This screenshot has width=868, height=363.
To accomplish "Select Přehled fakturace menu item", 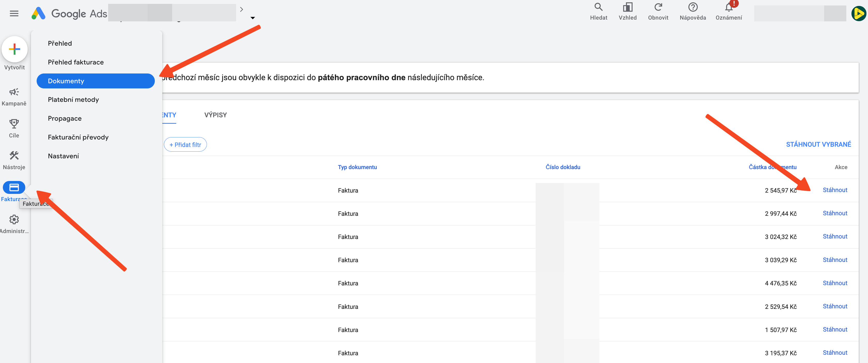I will point(76,62).
